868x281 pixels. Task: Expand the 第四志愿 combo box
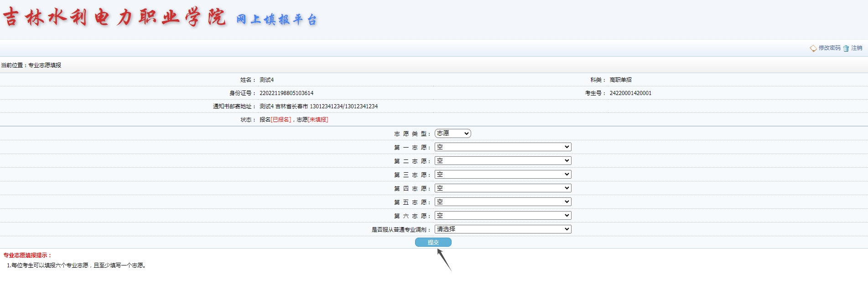point(503,188)
